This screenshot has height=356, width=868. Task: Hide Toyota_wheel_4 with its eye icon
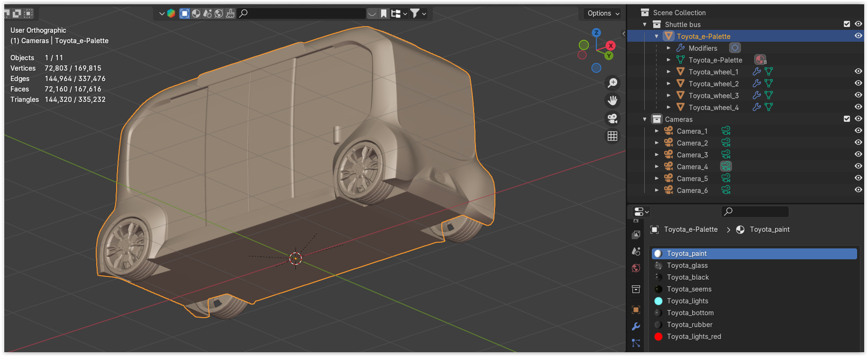(x=859, y=107)
